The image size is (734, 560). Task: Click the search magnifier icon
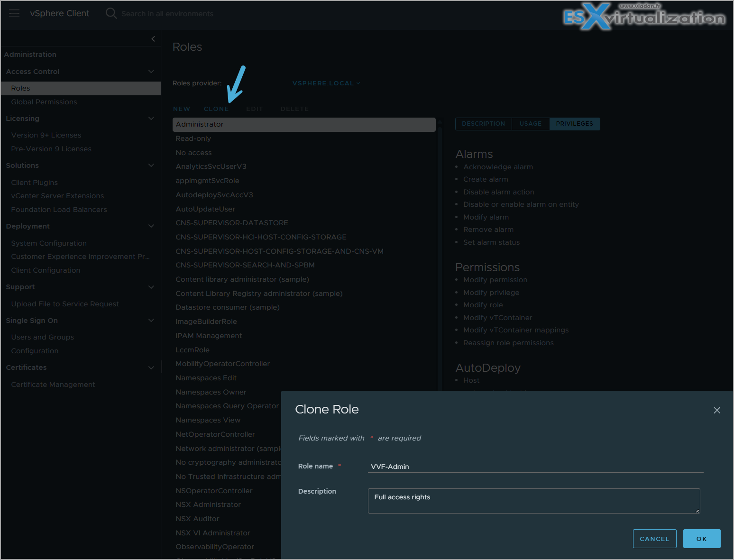tap(111, 13)
